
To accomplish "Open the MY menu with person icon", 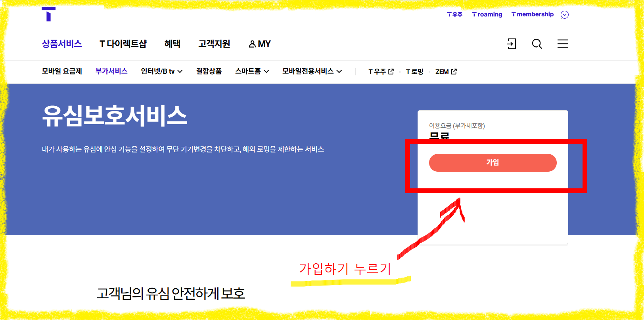I will (260, 44).
